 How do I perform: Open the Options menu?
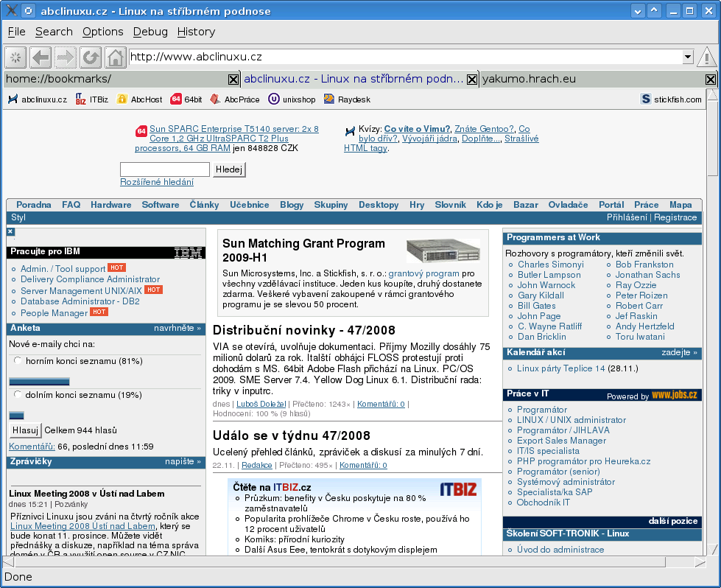click(x=102, y=32)
